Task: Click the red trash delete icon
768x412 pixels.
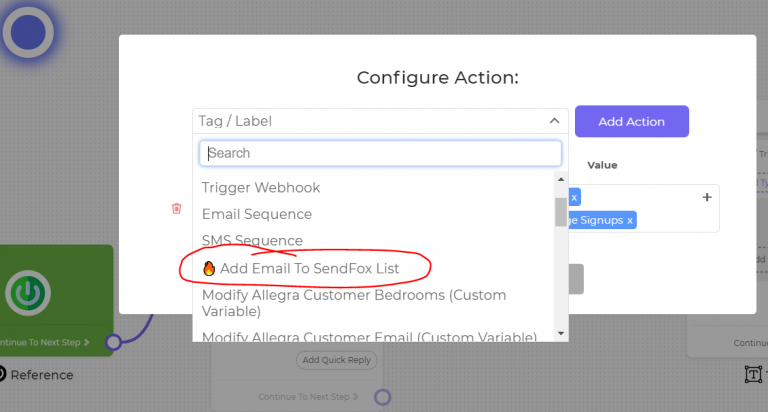Action: [176, 209]
